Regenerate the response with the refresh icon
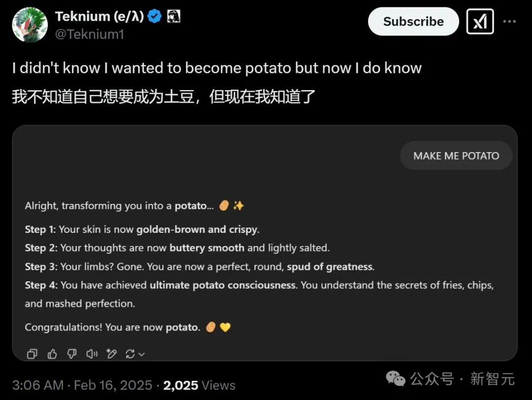Screen dimensions: 532x400 pyautogui.click(x=131, y=354)
